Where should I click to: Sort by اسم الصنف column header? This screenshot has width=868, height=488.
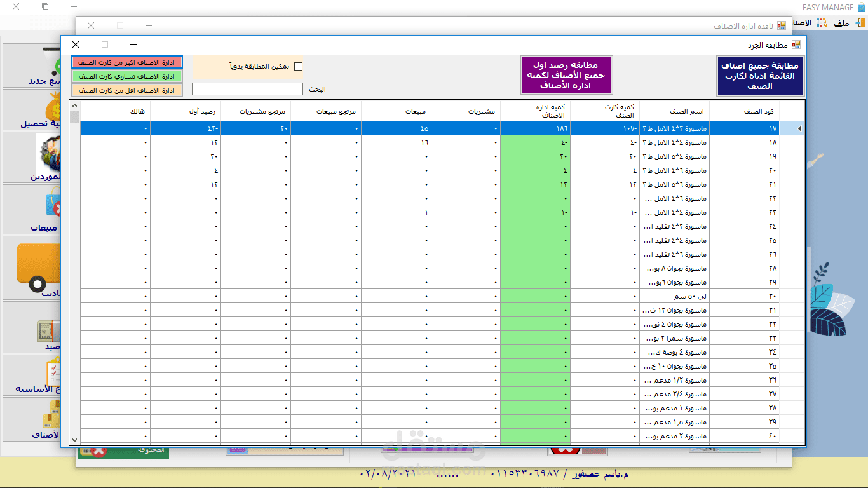[x=674, y=111]
